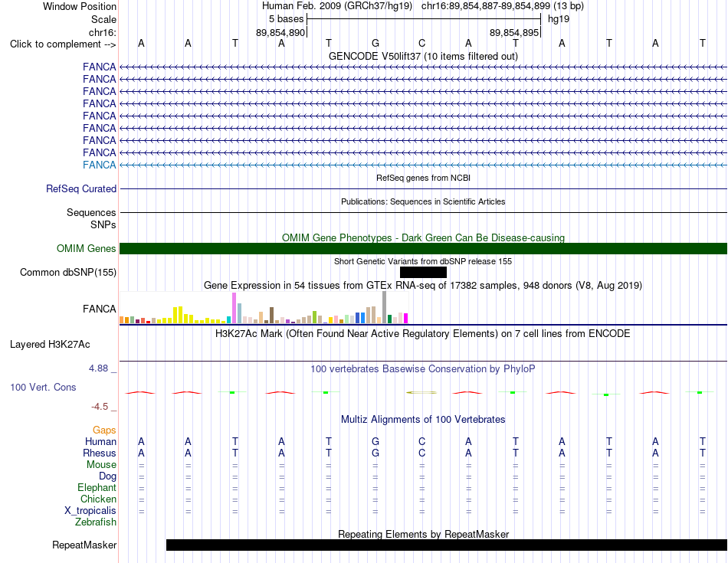This screenshot has width=728, height=563.
Task: Select the light blue FANCA transcript label
Action: coord(100,165)
